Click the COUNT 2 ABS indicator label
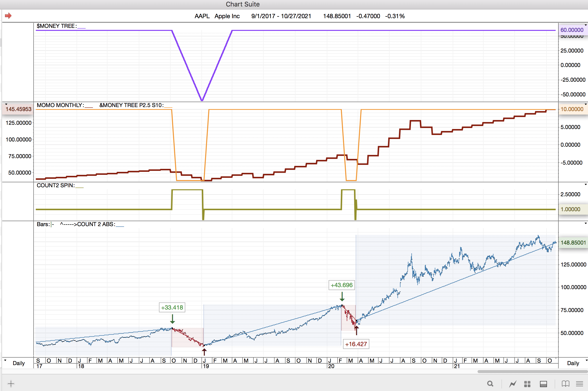 (x=96, y=224)
